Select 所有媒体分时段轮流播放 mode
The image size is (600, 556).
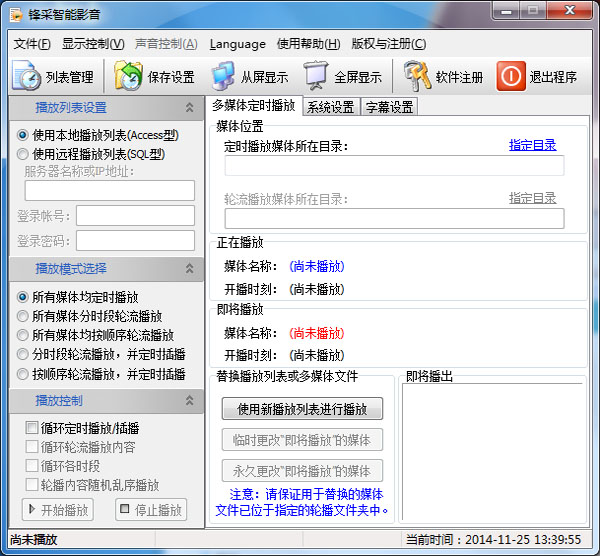[23, 316]
